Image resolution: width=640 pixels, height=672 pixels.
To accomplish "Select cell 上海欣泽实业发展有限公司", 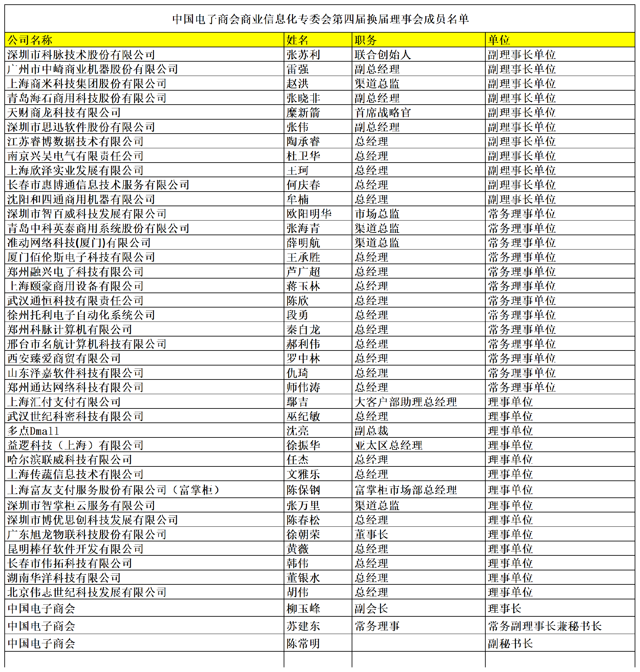I will (x=144, y=171).
